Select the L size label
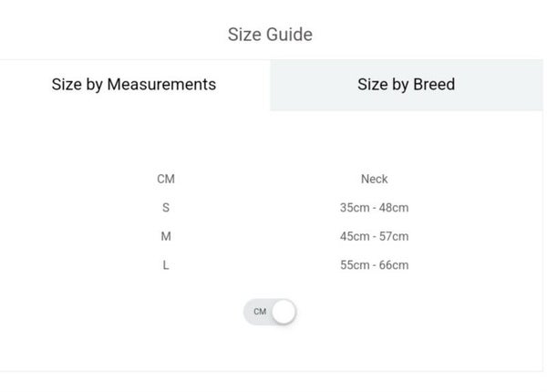 [x=166, y=265]
